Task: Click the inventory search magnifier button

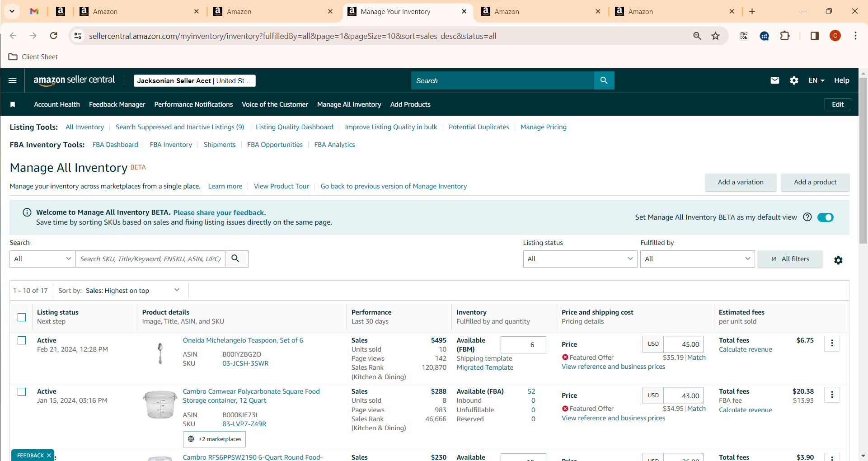Action: (x=236, y=259)
